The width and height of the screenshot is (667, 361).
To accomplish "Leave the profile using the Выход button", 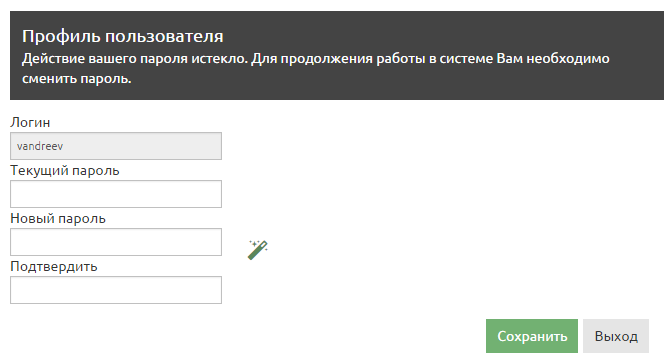I will (616, 336).
